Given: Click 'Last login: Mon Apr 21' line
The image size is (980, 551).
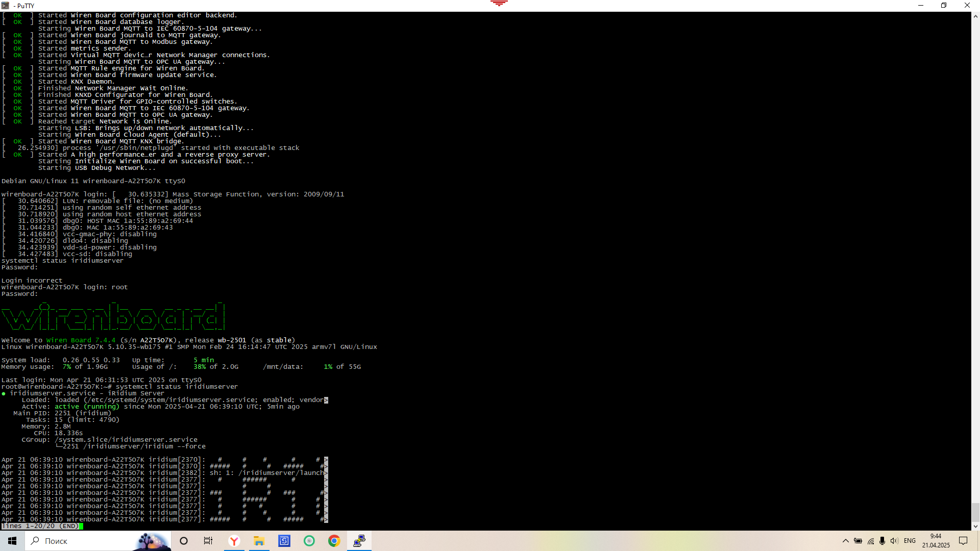Looking at the screenshot, I should 102,380.
